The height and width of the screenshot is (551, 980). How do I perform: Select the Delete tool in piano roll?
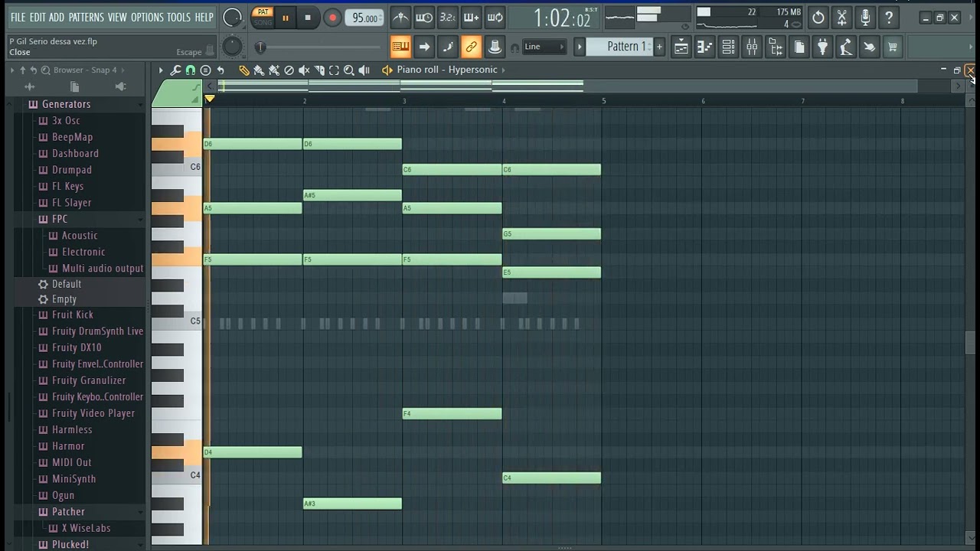click(x=289, y=70)
